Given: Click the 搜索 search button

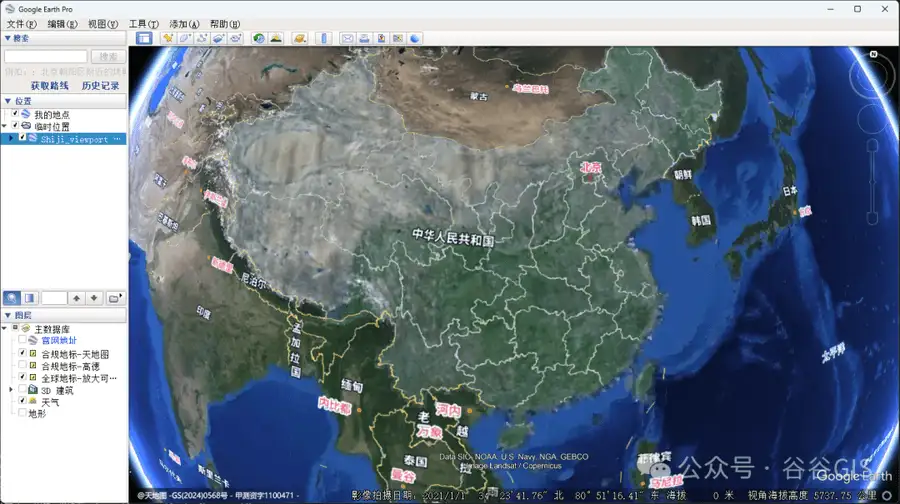Looking at the screenshot, I should pyautogui.click(x=108, y=56).
